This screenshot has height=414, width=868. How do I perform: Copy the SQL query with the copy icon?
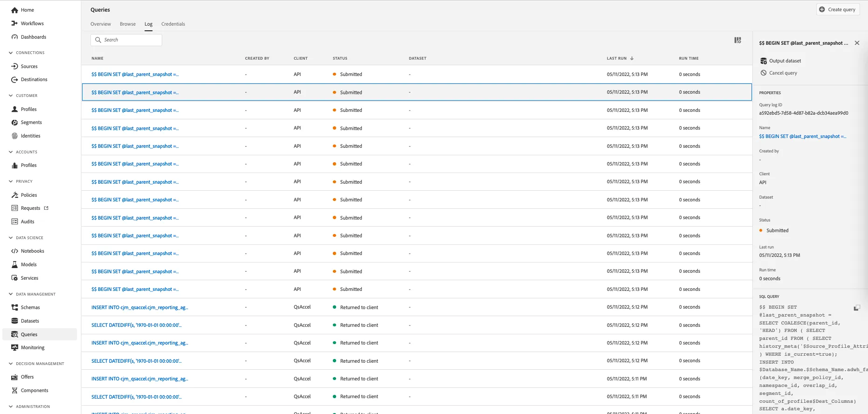point(857,308)
